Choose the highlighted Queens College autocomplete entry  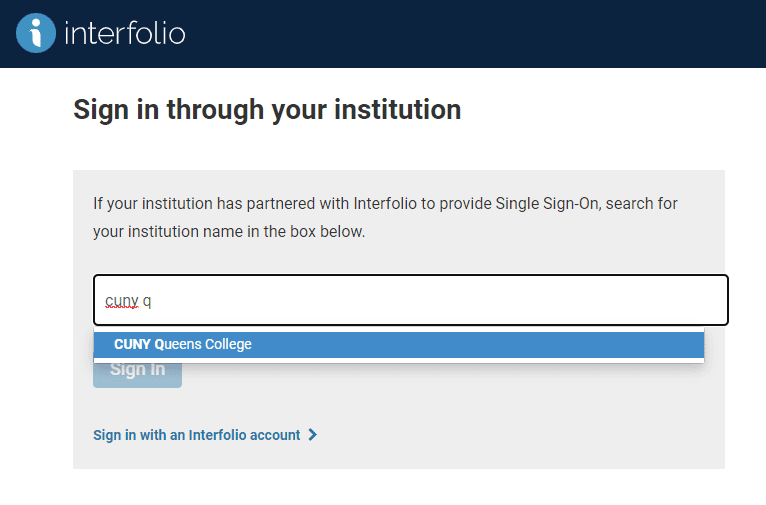pos(399,345)
